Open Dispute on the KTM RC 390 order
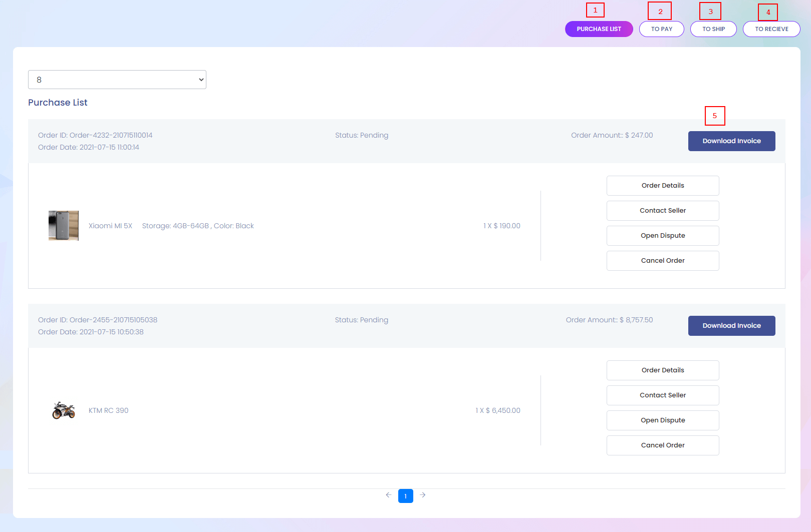The width and height of the screenshot is (811, 532). coord(663,420)
